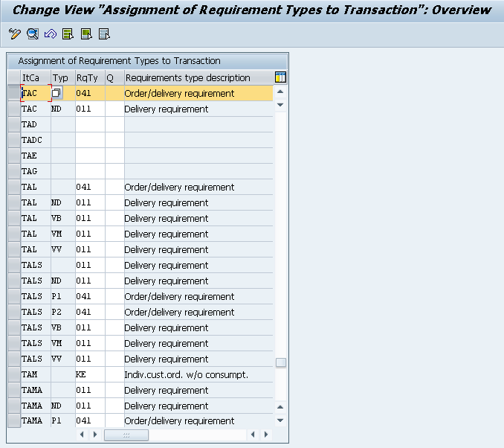Viewport: 504px width, 448px height.
Task: Click the Q column header
Action: coord(114,77)
